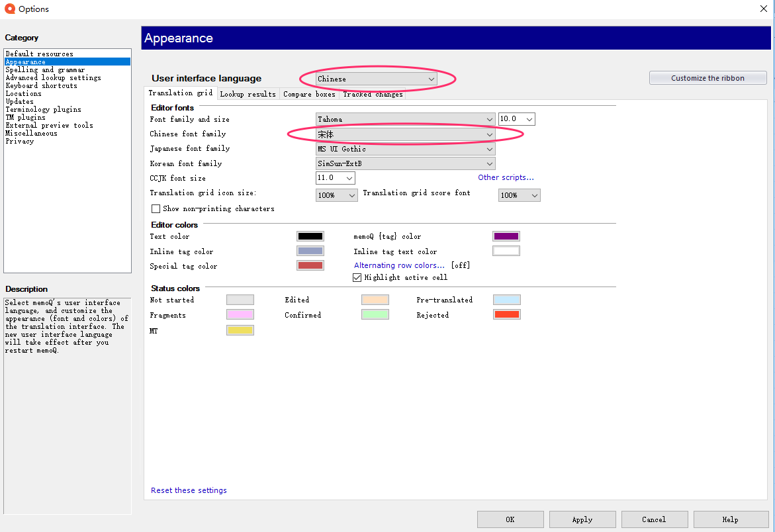Select Terminology plugins category
The width and height of the screenshot is (775, 532).
(x=68, y=109)
